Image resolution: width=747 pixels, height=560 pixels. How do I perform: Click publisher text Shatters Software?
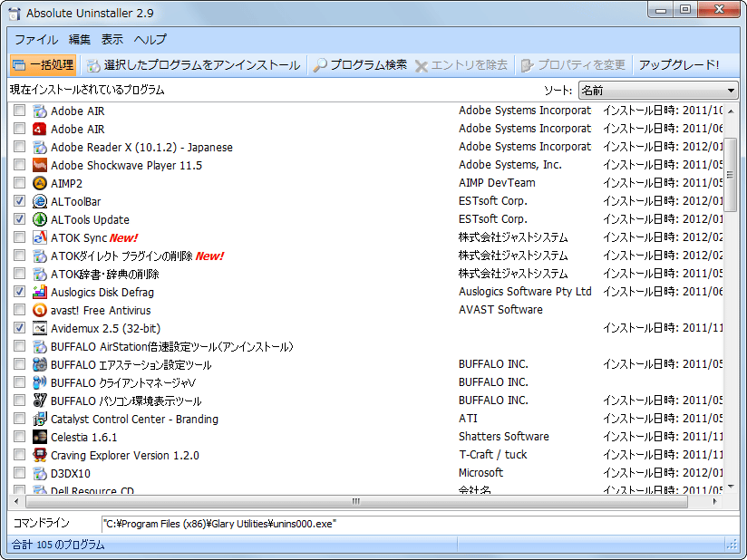pyautogui.click(x=503, y=437)
